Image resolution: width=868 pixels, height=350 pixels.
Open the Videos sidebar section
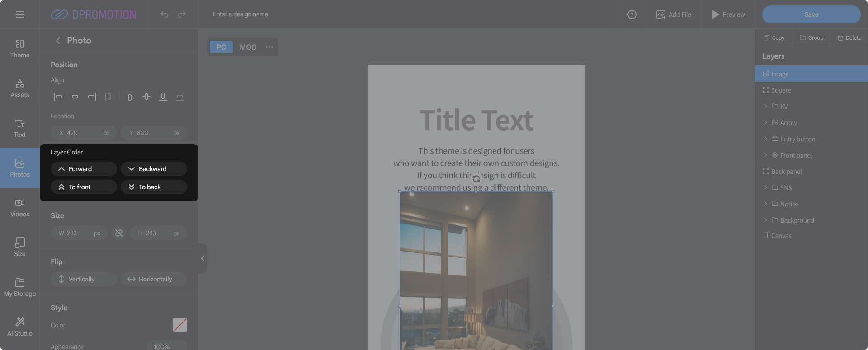tap(20, 208)
